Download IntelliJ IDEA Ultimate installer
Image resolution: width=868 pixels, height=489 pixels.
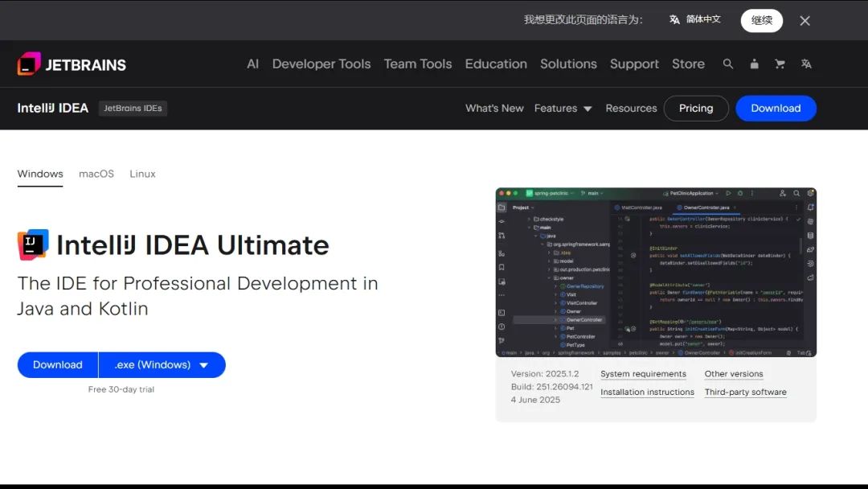pos(58,365)
